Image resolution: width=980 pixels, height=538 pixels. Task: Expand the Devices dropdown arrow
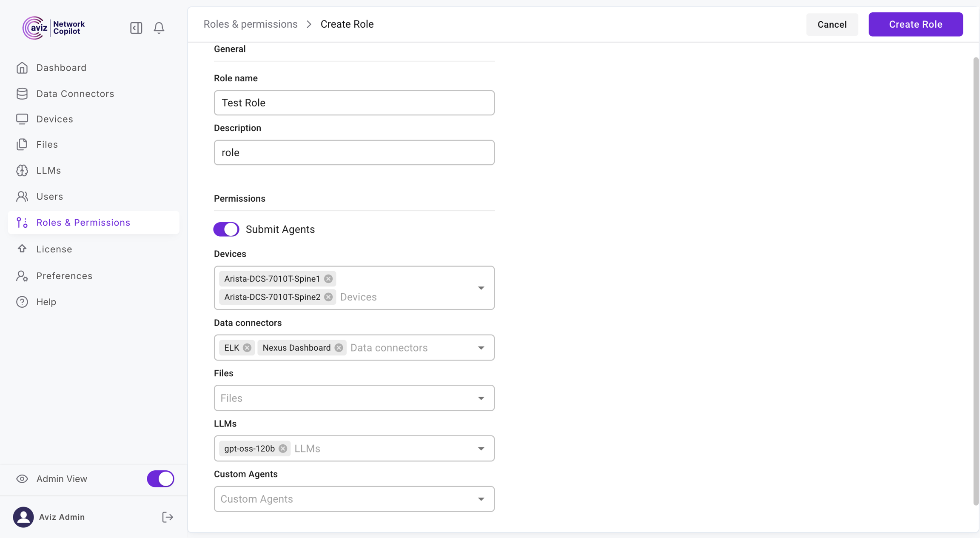click(x=481, y=288)
